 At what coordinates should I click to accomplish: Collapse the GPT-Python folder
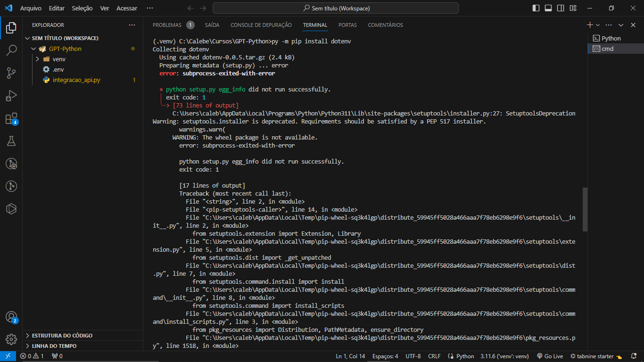pos(83,49)
